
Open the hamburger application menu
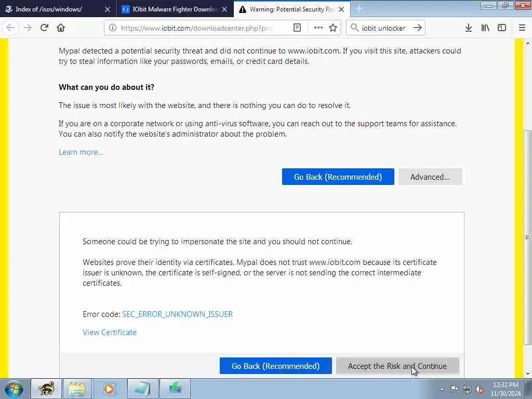tap(522, 28)
